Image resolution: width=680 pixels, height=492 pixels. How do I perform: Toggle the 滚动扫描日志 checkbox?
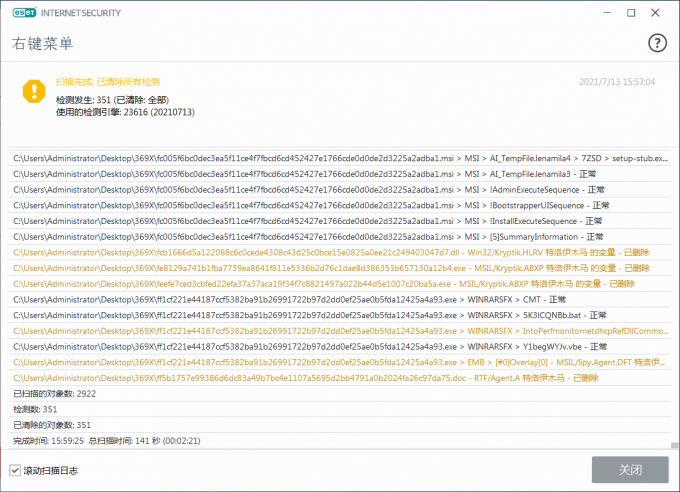[15, 470]
